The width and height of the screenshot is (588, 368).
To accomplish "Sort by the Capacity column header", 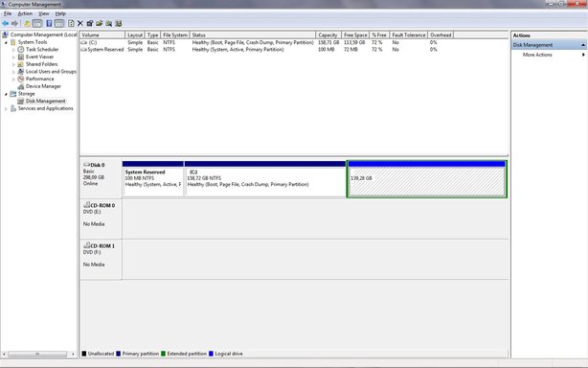I will pyautogui.click(x=328, y=34).
